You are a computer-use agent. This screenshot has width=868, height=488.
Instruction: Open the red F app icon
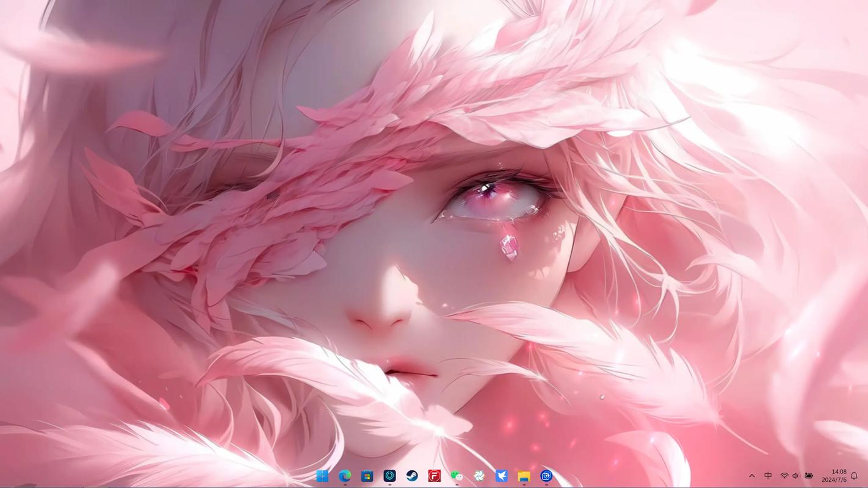[434, 476]
